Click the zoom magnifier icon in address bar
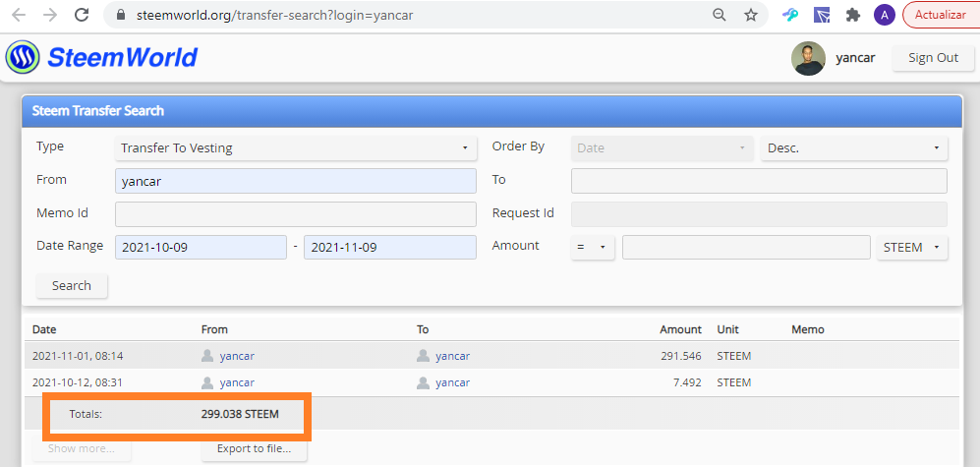 720,15
